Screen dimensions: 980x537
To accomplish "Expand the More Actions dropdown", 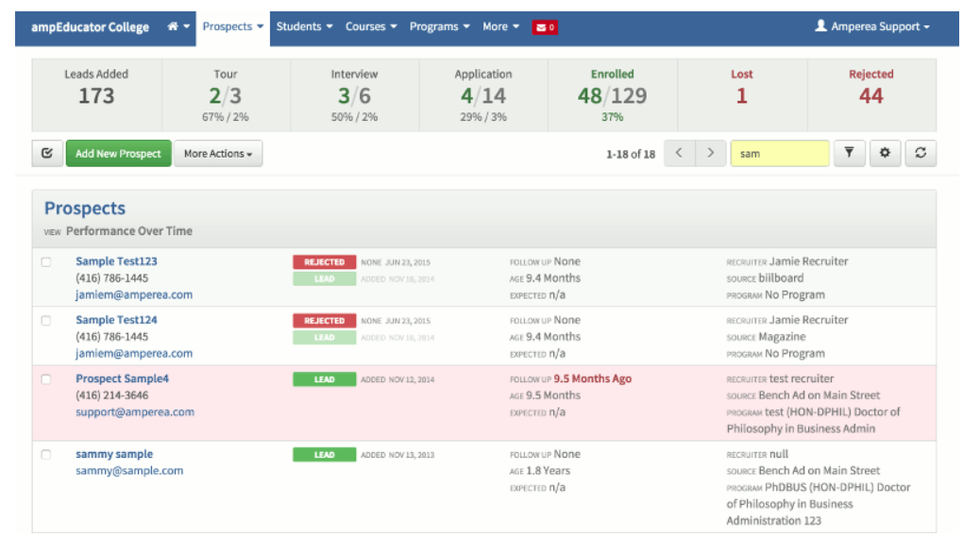I will (x=218, y=154).
